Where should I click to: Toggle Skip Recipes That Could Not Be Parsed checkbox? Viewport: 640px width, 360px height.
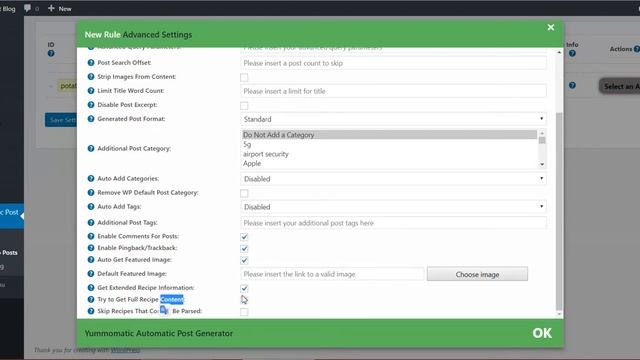[244, 312]
